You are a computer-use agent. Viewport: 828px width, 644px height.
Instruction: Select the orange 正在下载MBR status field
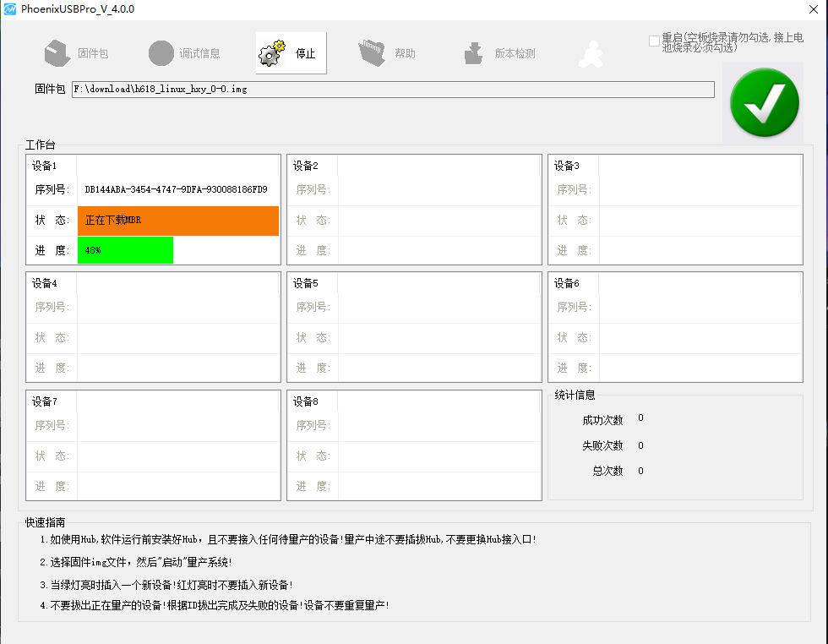(177, 221)
